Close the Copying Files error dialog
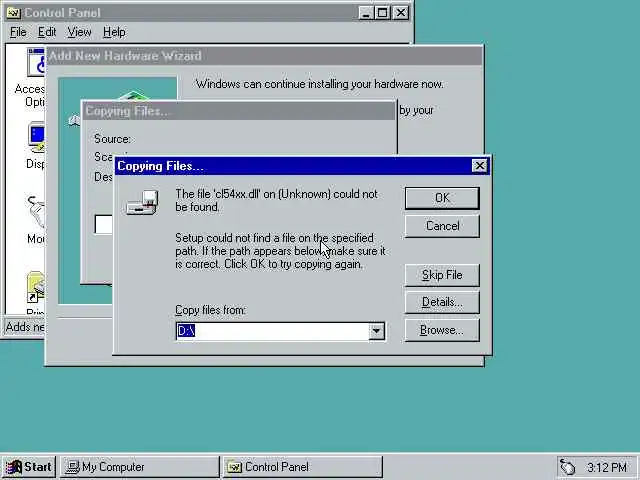The height and width of the screenshot is (480, 640). coord(479,166)
